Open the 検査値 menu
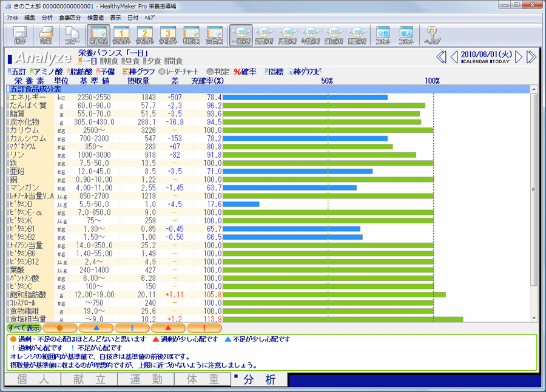The width and height of the screenshot is (546, 392). (x=95, y=18)
